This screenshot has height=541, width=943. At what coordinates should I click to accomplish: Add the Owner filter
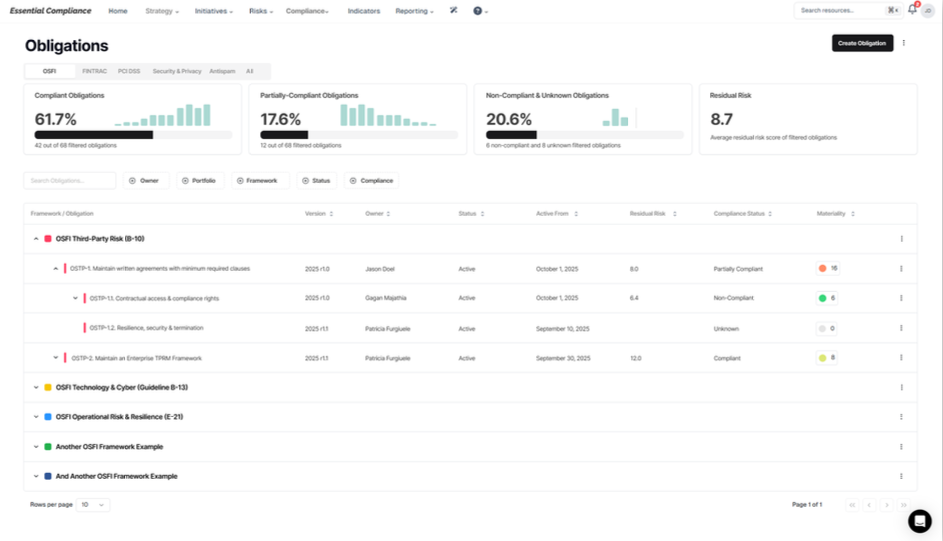click(x=146, y=180)
